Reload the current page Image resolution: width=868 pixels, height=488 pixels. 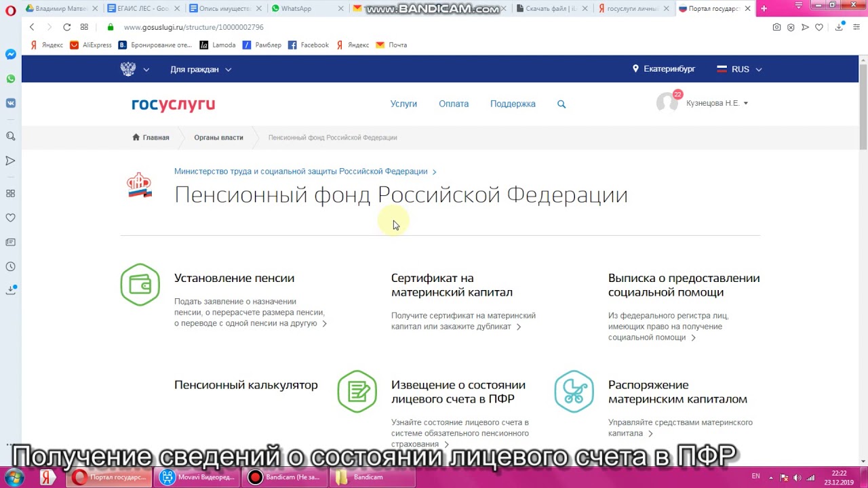pyautogui.click(x=66, y=27)
